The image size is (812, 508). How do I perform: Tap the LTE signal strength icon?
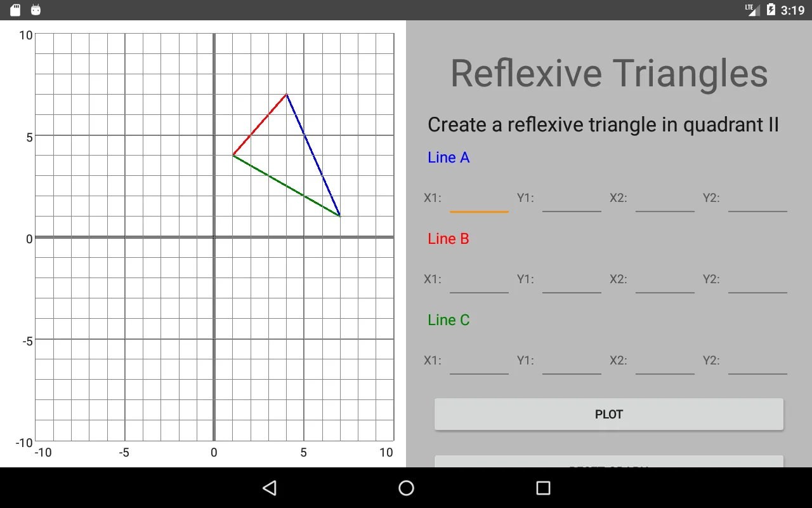pos(753,10)
